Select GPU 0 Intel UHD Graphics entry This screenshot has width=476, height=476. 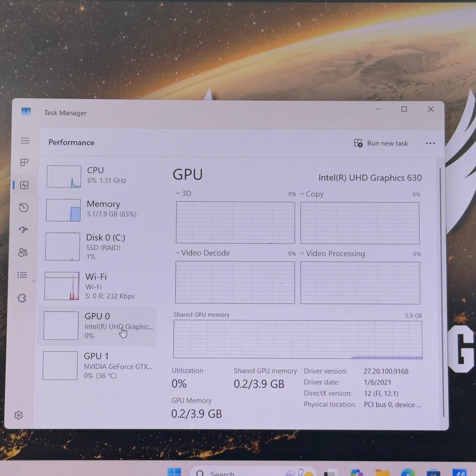pyautogui.click(x=97, y=326)
